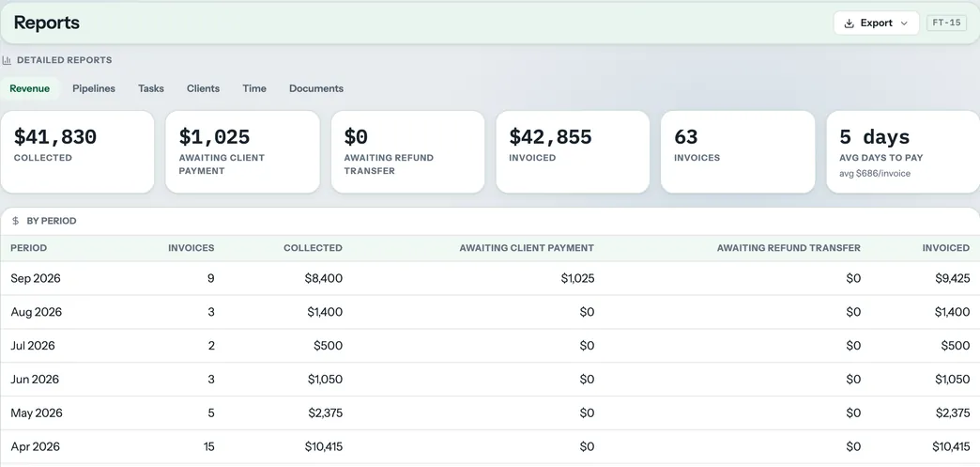The image size is (980, 467).
Task: Click the PERIOD column header
Action: point(29,248)
